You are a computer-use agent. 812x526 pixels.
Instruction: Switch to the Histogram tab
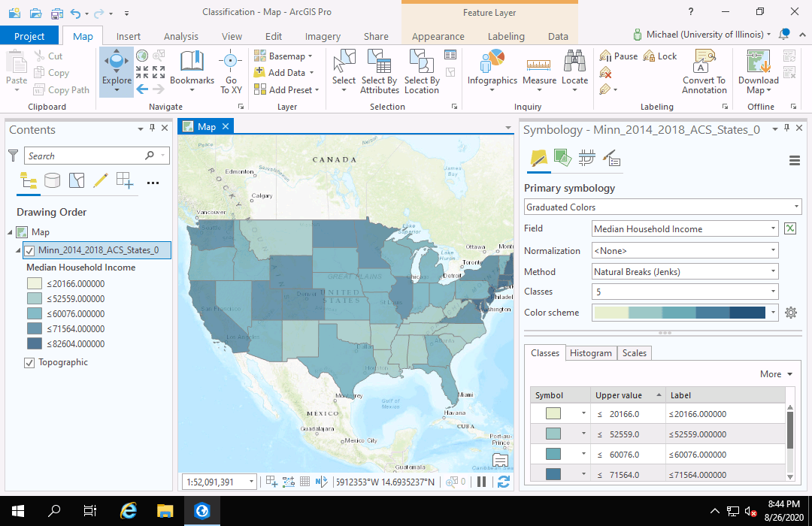(x=591, y=353)
